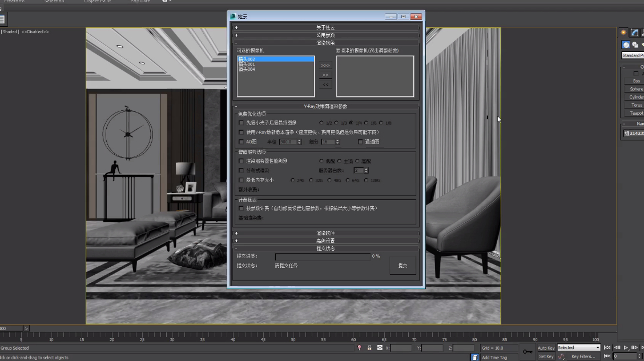644x361 pixels.
Task: Open the Modify panel tab icon
Action: [x=634, y=33]
